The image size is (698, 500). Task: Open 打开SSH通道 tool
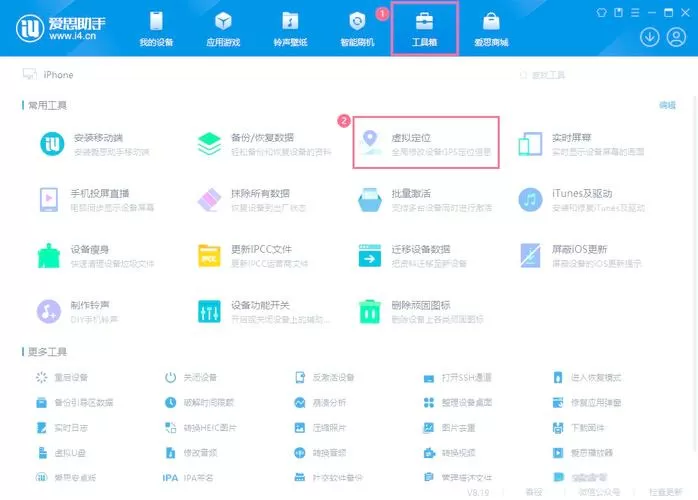pyautogui.click(x=458, y=378)
